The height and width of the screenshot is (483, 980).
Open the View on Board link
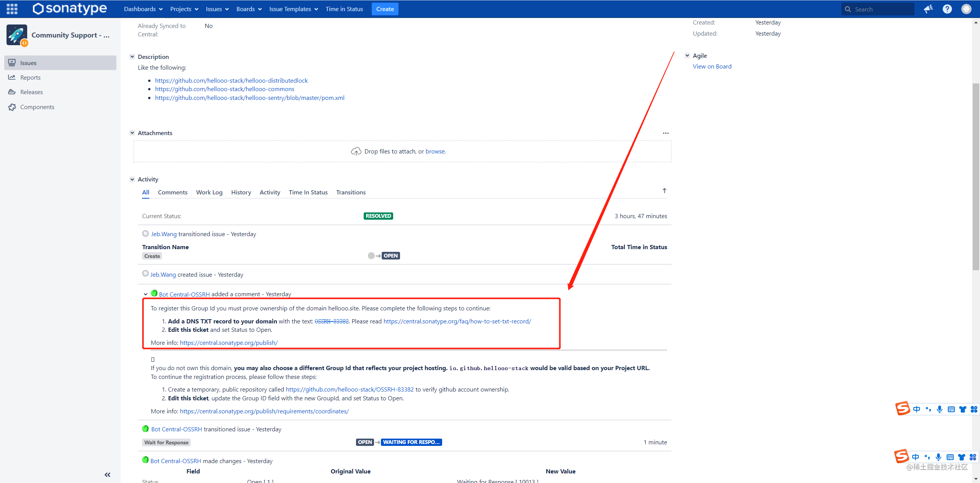(x=712, y=66)
